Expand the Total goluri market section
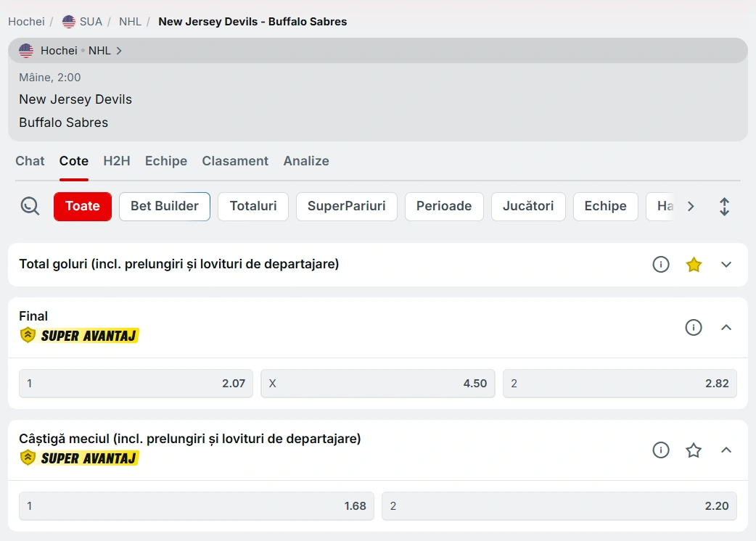This screenshot has width=756, height=541. [x=726, y=265]
